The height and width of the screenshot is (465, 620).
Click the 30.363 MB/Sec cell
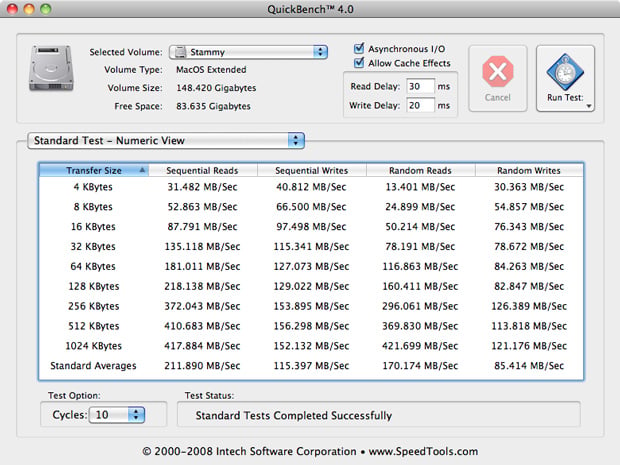point(529,187)
